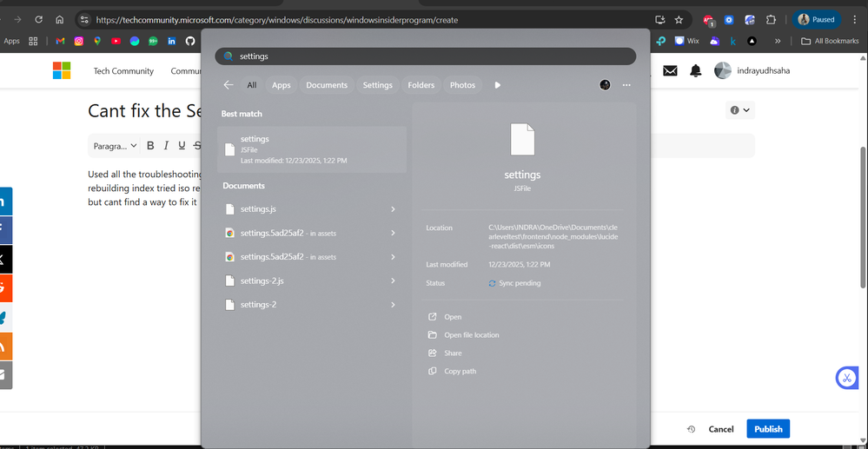Image resolution: width=868 pixels, height=449 pixels.
Task: Select the settings-2.js document result
Action: click(x=312, y=281)
